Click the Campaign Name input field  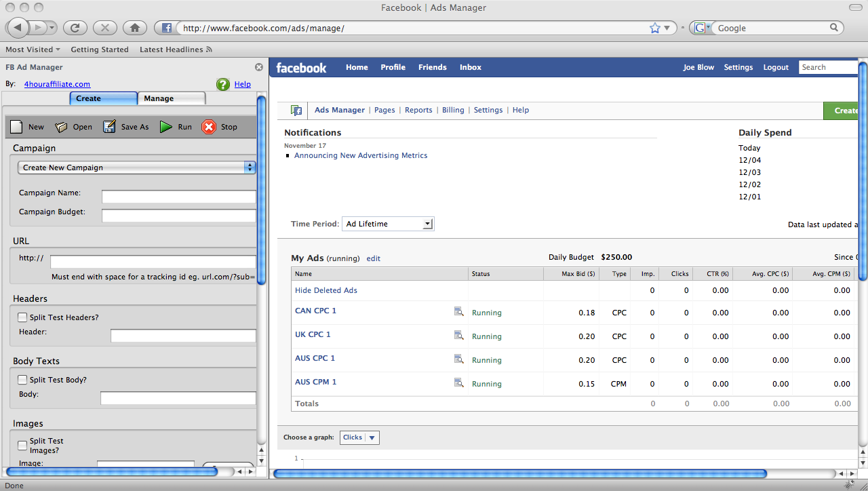coord(178,197)
